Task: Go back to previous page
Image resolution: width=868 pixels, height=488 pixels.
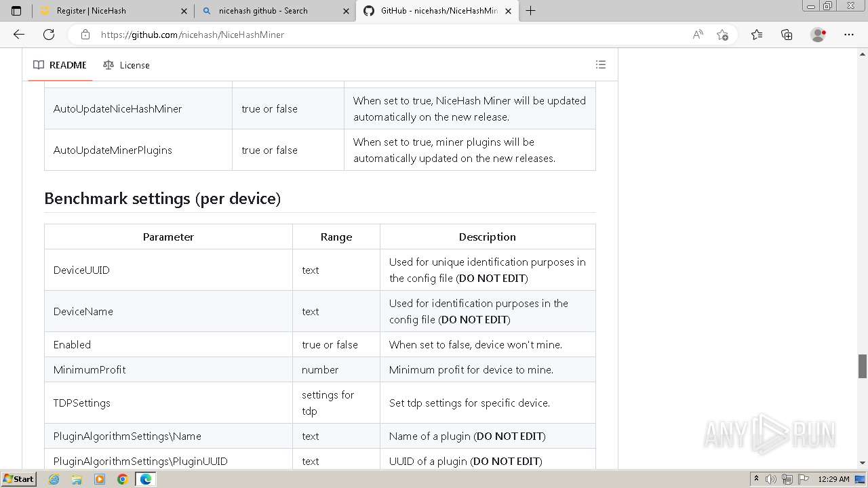Action: coord(19,35)
